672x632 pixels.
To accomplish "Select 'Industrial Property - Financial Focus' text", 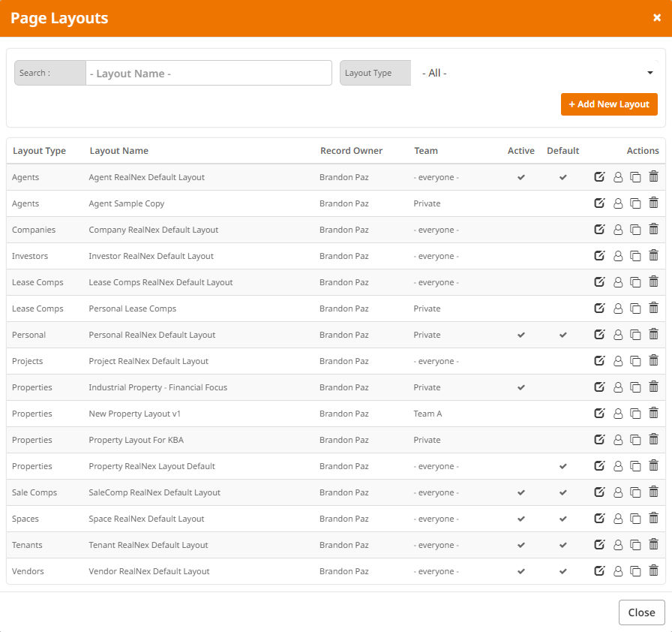I will 157,387.
